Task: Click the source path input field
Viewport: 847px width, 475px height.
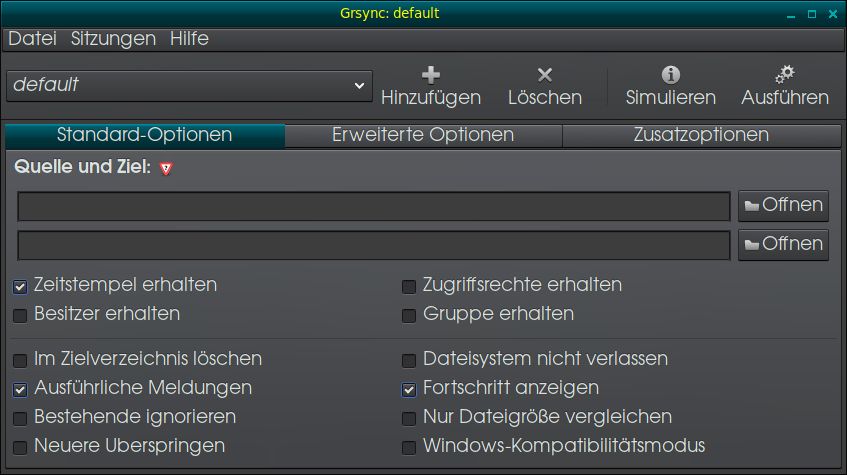Action: tap(374, 206)
